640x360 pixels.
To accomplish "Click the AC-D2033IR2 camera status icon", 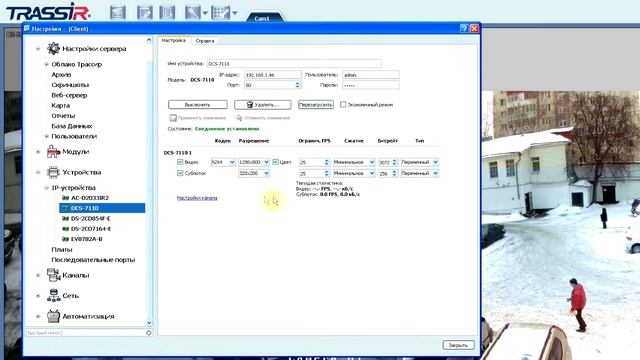I will click(65, 198).
